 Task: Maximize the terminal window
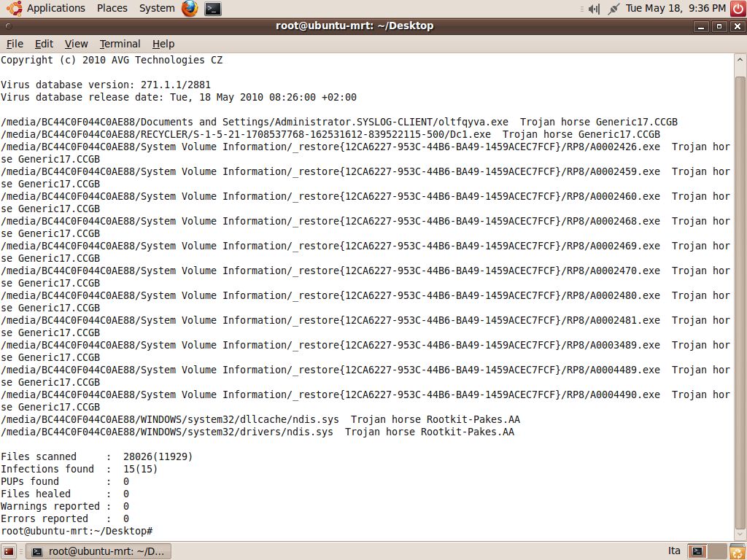point(719,27)
